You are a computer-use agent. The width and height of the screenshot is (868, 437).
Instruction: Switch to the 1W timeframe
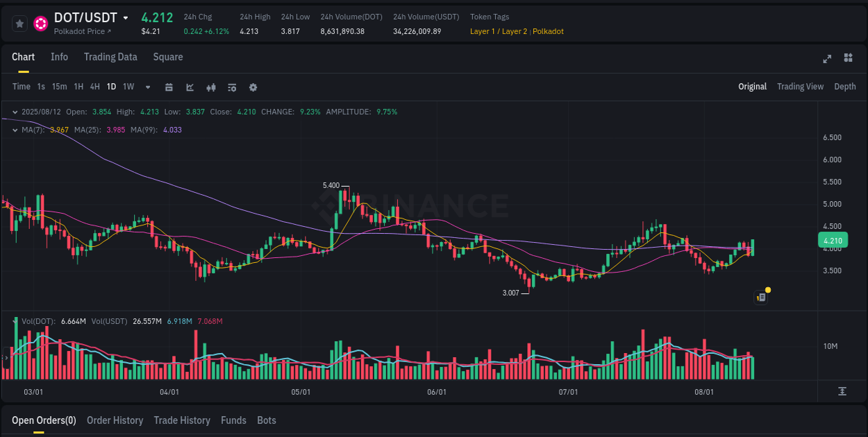(x=128, y=87)
